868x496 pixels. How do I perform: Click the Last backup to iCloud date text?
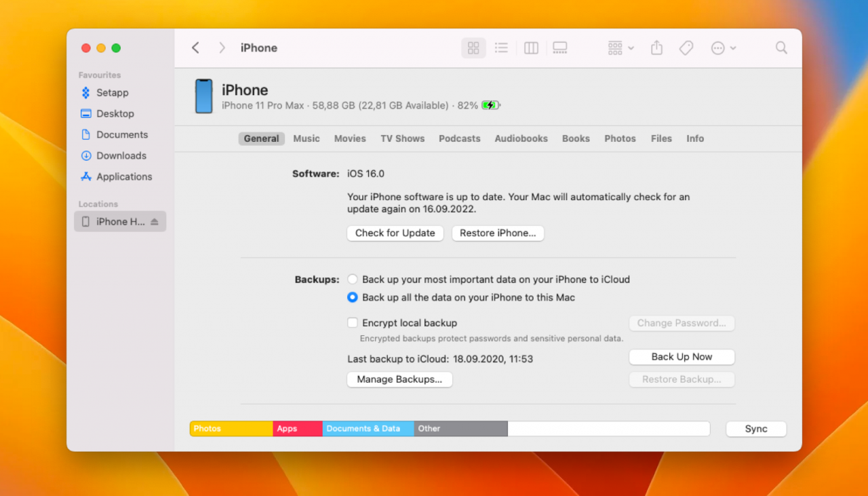440,359
